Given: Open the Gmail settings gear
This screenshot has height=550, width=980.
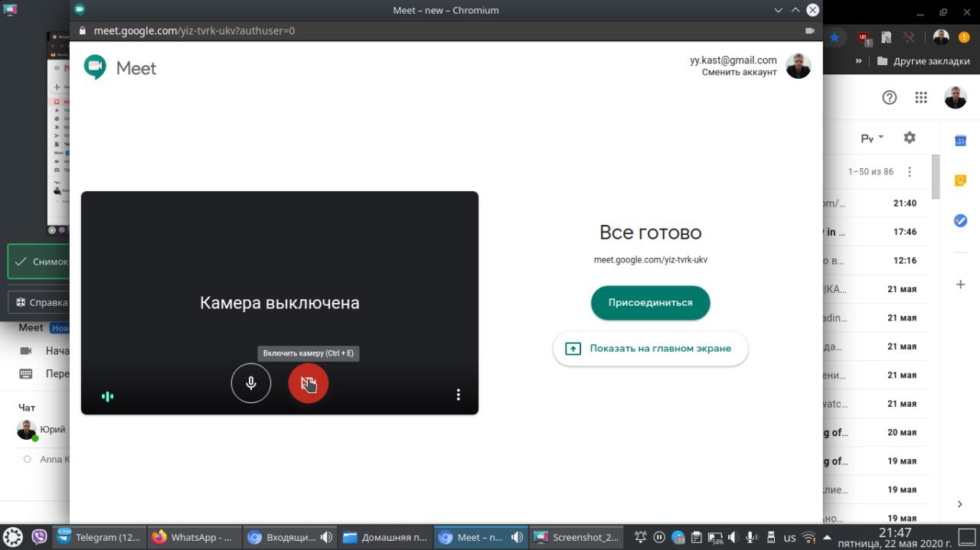Looking at the screenshot, I should [x=910, y=138].
